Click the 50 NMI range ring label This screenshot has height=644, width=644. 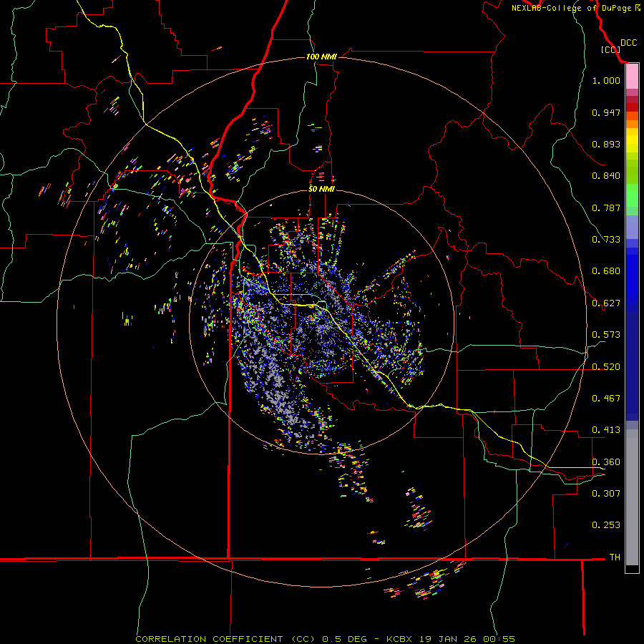[321, 190]
